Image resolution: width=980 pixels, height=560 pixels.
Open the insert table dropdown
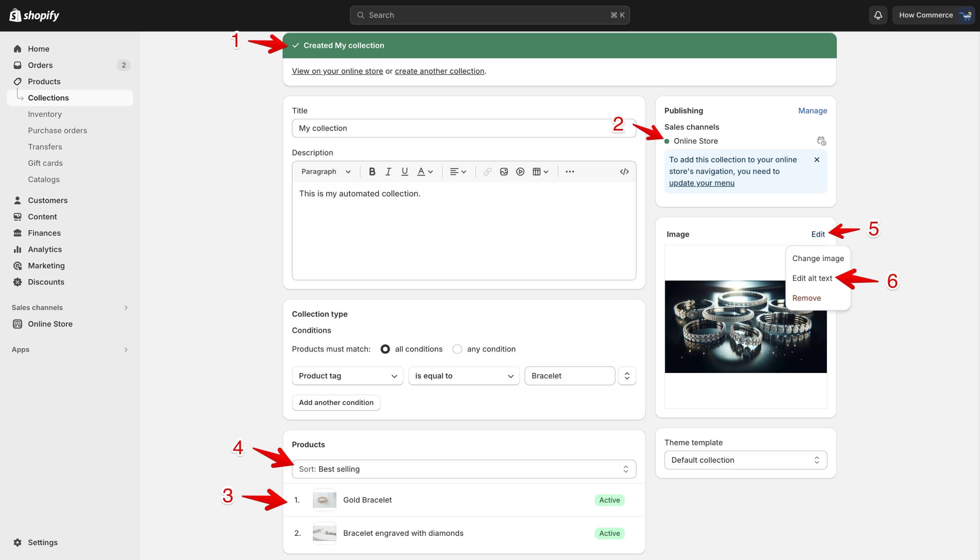[x=540, y=172]
